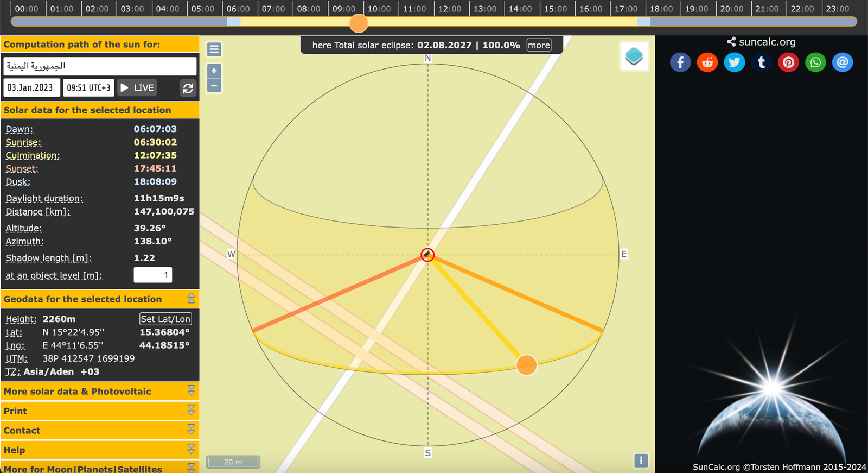The width and height of the screenshot is (868, 473).
Task: Start LIVE mode playback
Action: 138,88
